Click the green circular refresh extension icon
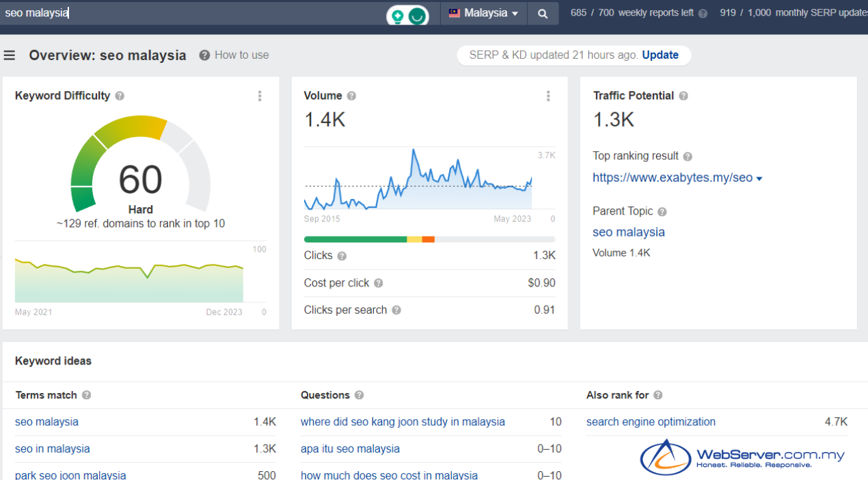 (417, 16)
